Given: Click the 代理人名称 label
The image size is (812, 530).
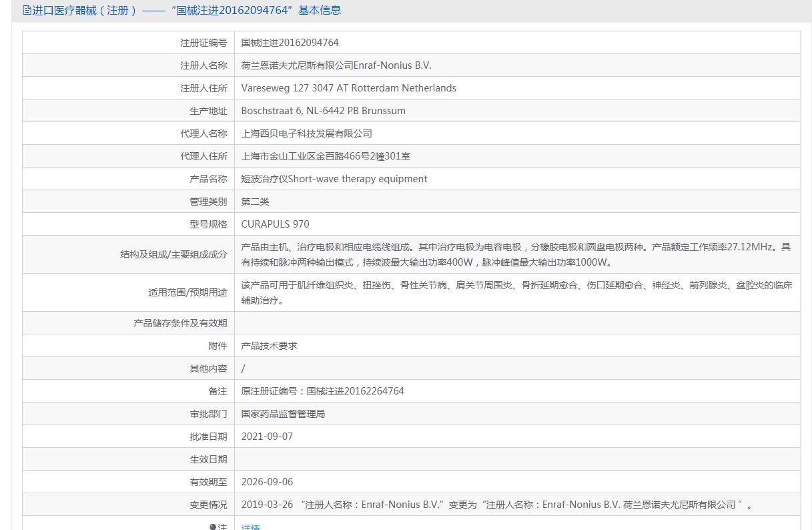Looking at the screenshot, I should (x=204, y=134).
